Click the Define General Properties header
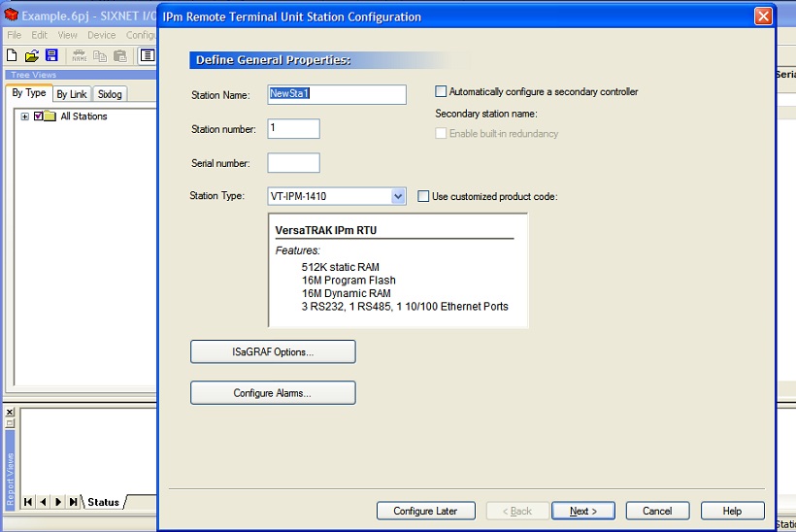 tap(273, 60)
